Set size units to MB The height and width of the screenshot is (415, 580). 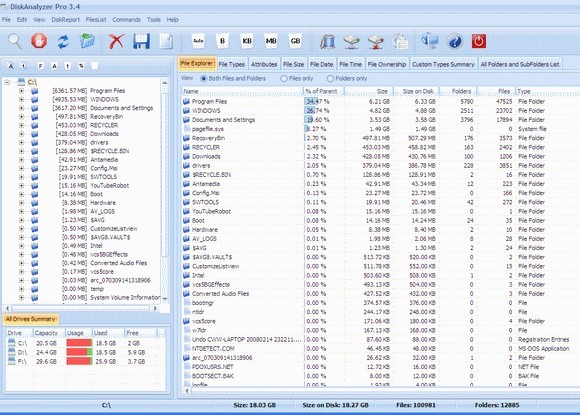click(271, 41)
